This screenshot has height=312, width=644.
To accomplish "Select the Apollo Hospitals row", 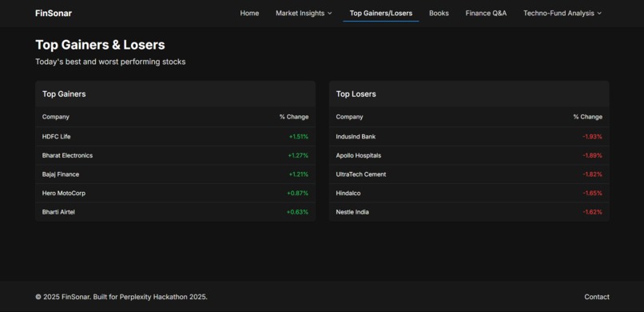I will point(469,155).
